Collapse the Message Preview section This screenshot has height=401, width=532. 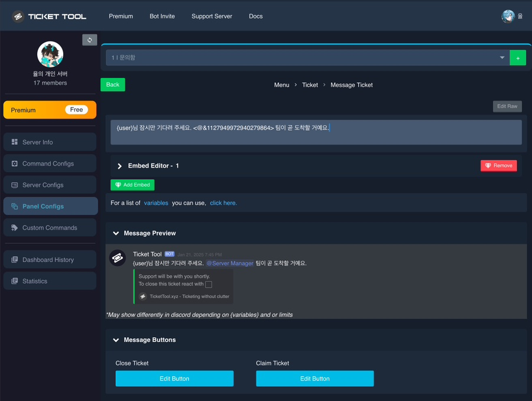pyautogui.click(x=116, y=233)
